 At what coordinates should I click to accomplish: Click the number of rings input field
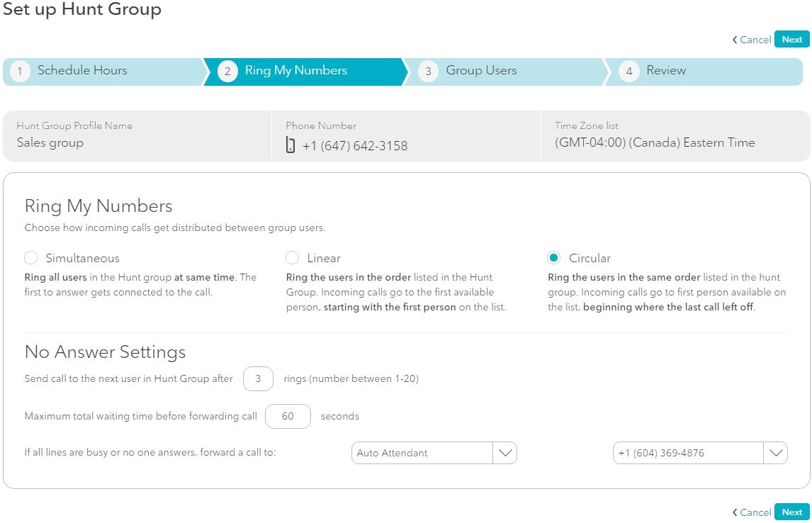(258, 379)
